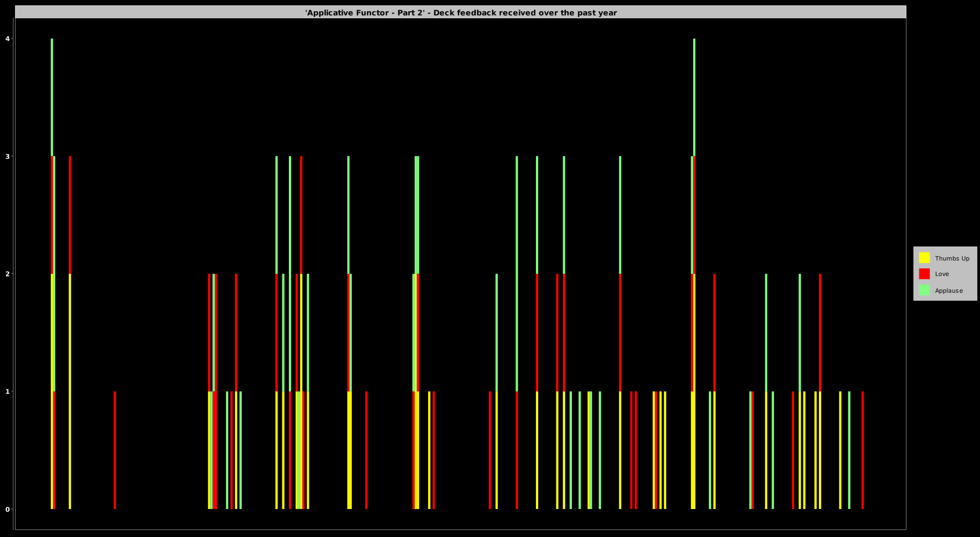Click the y-axis label 3
Screen dimensions: 980x537
point(8,156)
